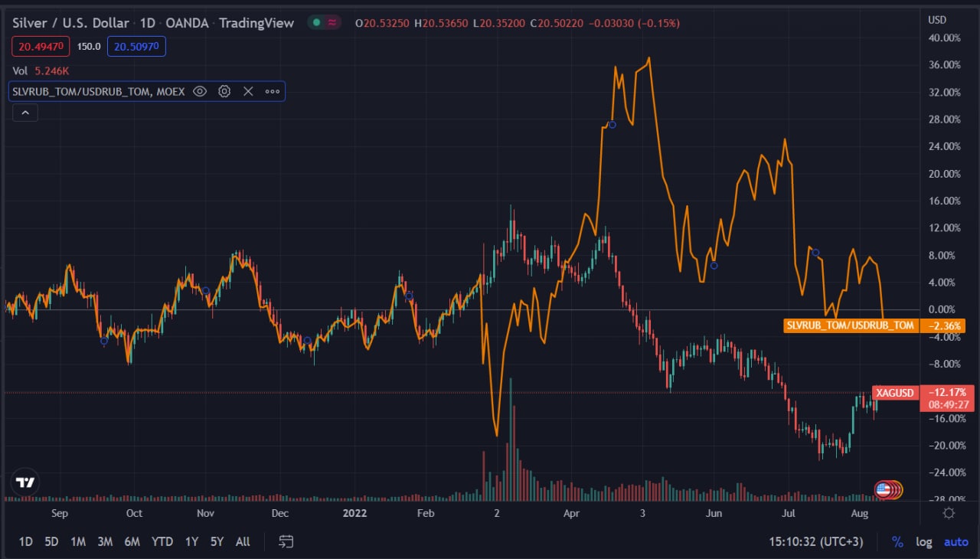Select the 5D time range
Screen dimensions: 980x559
(51, 541)
